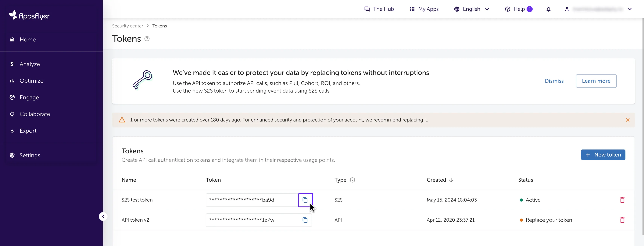Click the Learn more button

596,81
